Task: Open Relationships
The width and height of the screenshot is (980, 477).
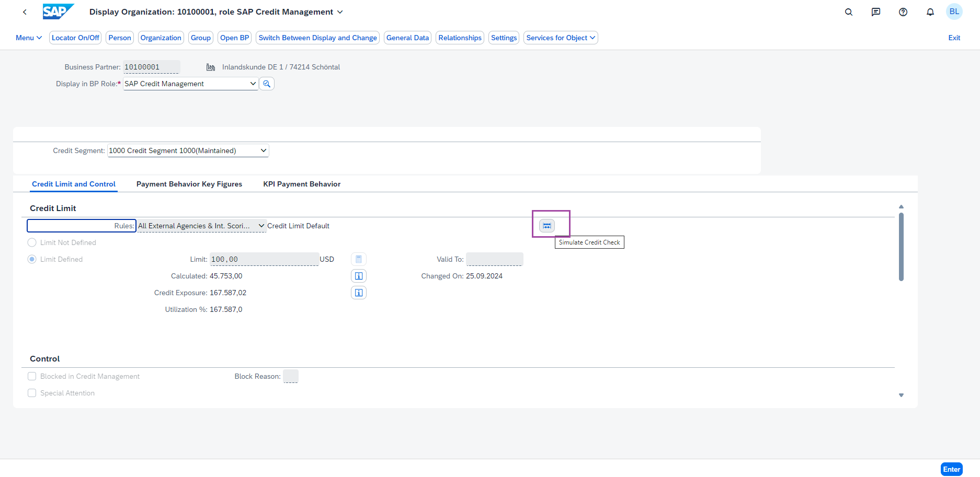Action: [x=460, y=38]
